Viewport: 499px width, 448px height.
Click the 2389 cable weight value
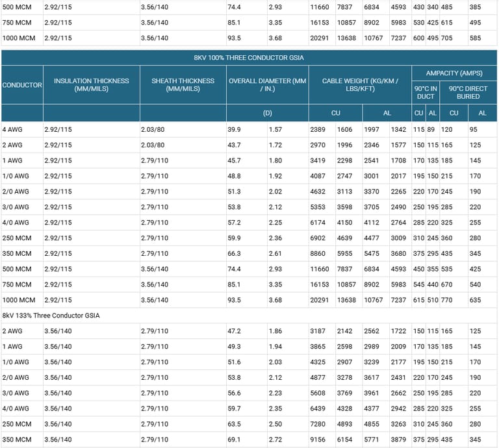[319, 130]
